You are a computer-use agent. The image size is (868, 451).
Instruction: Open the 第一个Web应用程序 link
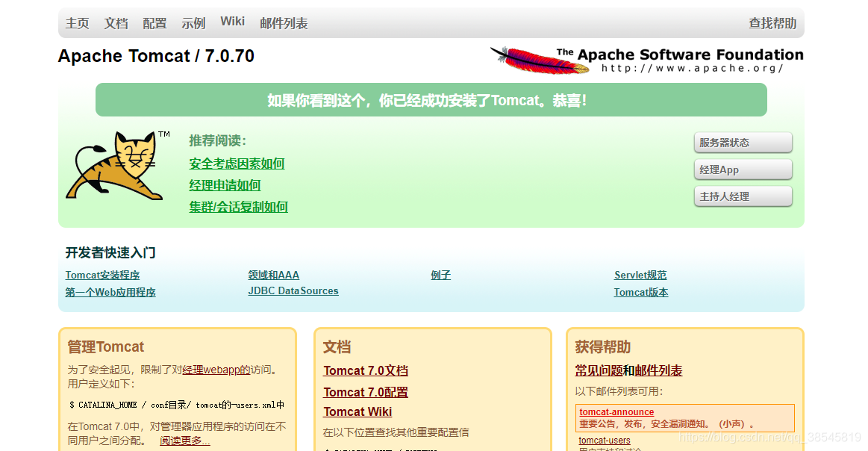(110, 292)
